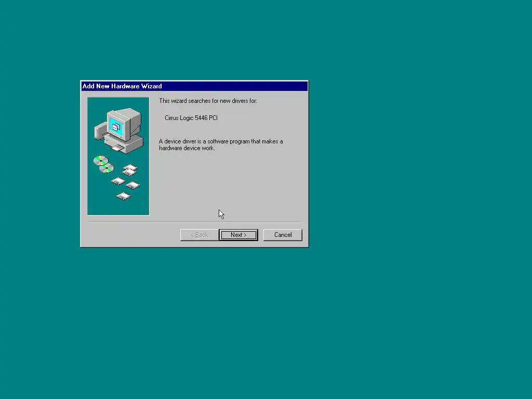532x399 pixels.
Task: Select the 'Cirrus Logic 5446 PCI' text
Action: coord(191,118)
